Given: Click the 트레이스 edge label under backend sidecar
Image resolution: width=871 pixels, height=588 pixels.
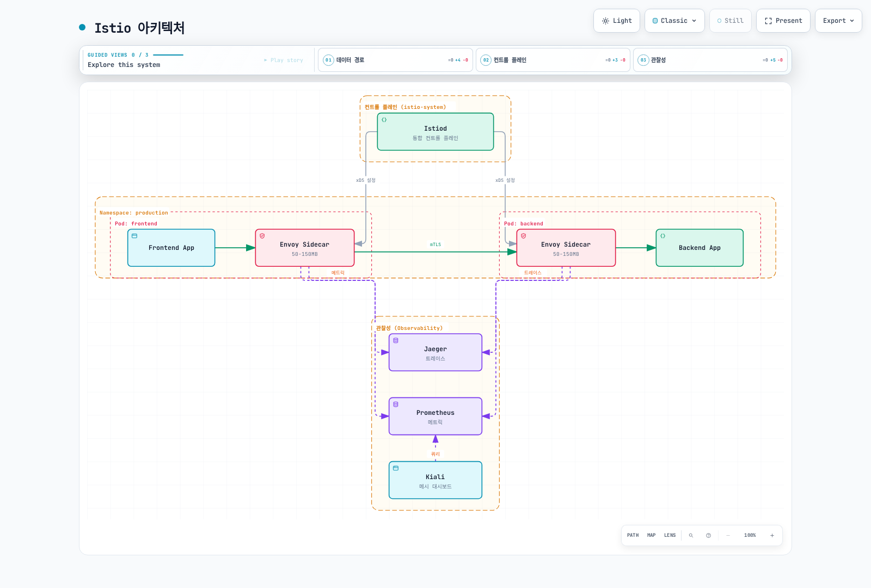Looking at the screenshot, I should click(533, 273).
